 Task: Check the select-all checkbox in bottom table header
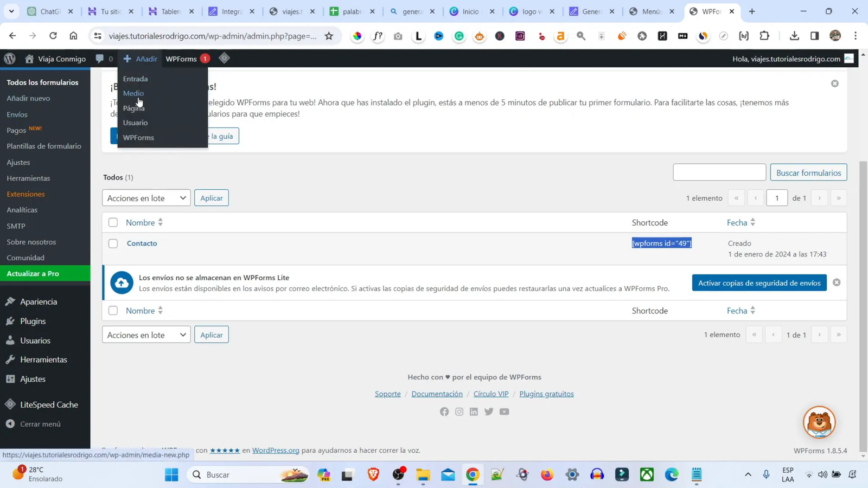click(x=113, y=310)
